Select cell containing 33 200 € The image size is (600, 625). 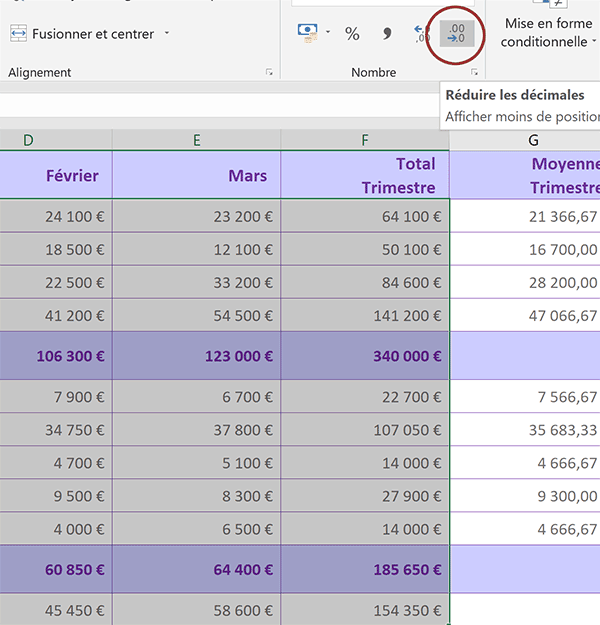(x=197, y=282)
